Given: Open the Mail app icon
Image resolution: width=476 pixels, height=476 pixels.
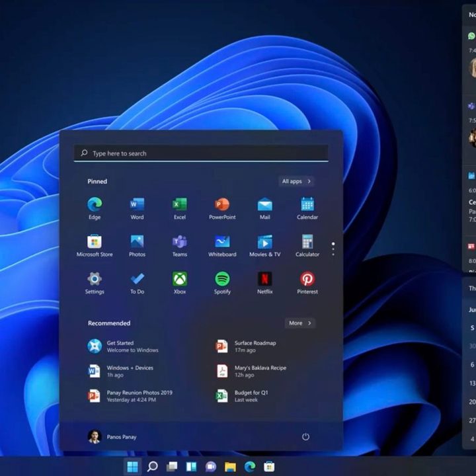Looking at the screenshot, I should (264, 208).
